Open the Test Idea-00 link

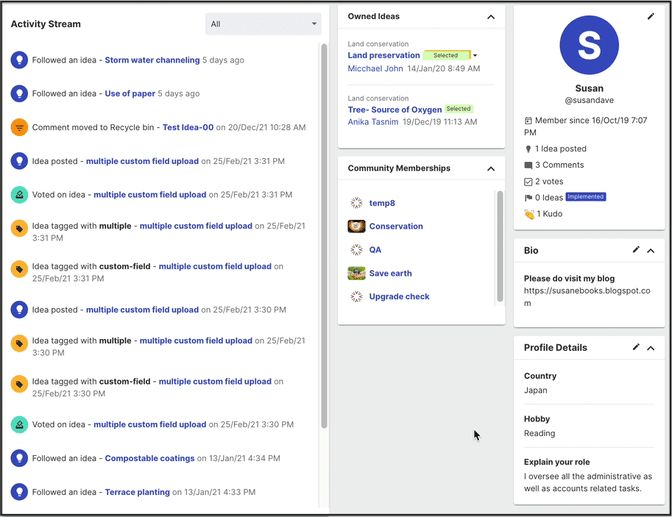coord(188,127)
